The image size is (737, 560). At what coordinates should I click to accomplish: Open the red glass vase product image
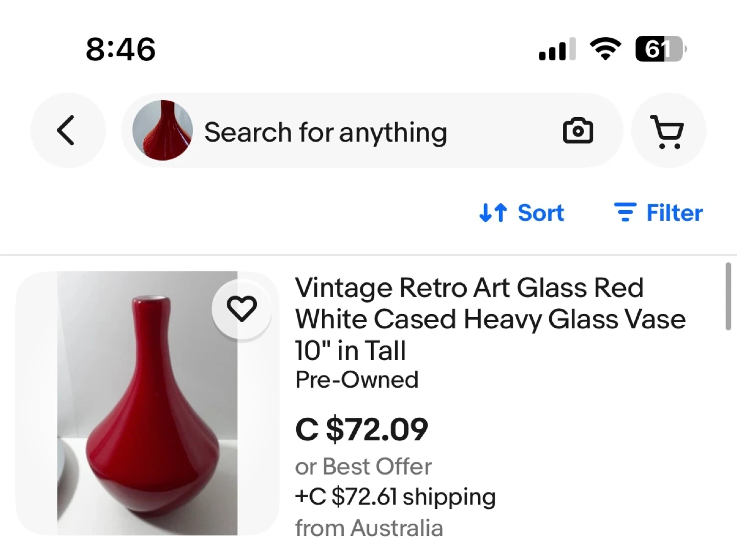click(147, 403)
